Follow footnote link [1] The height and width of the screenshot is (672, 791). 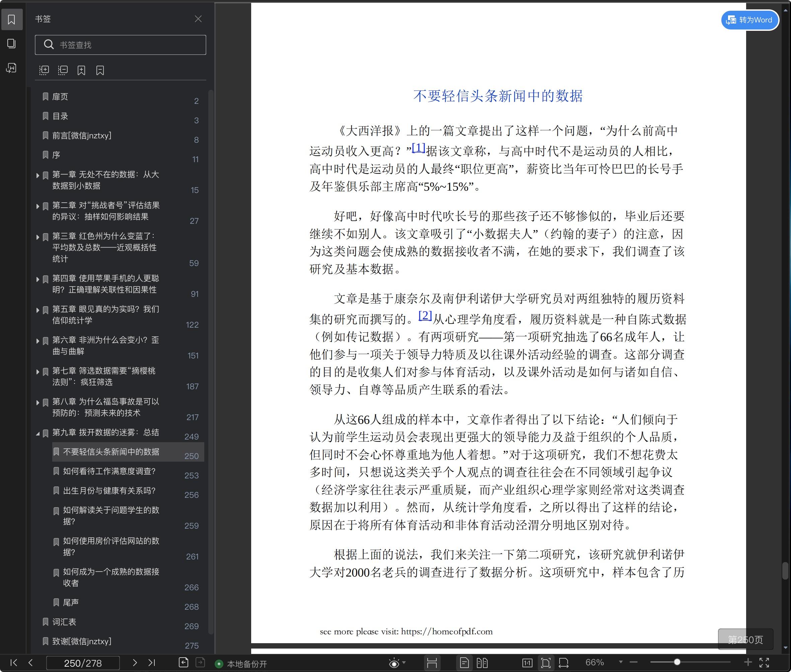(x=419, y=148)
